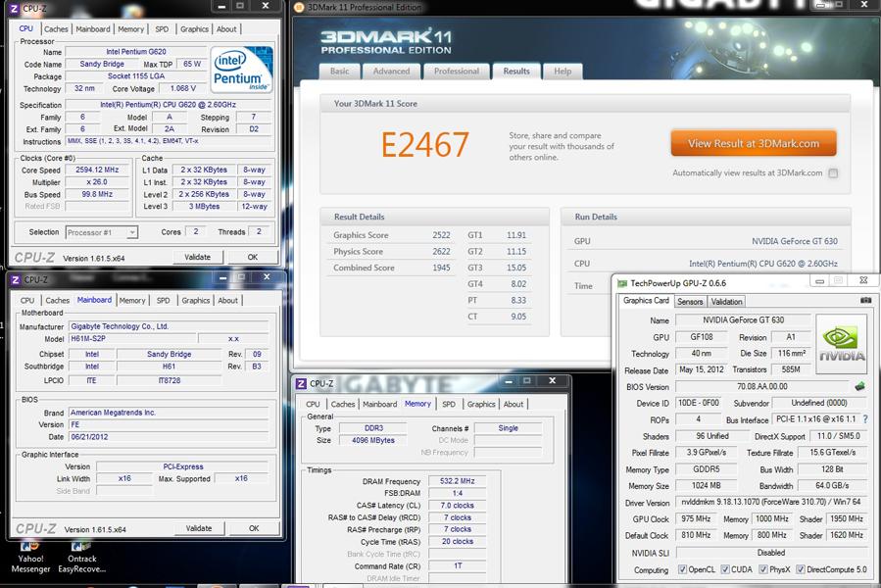Open the Caches tab in the top CPU-Z window
The image size is (881, 588).
click(56, 28)
